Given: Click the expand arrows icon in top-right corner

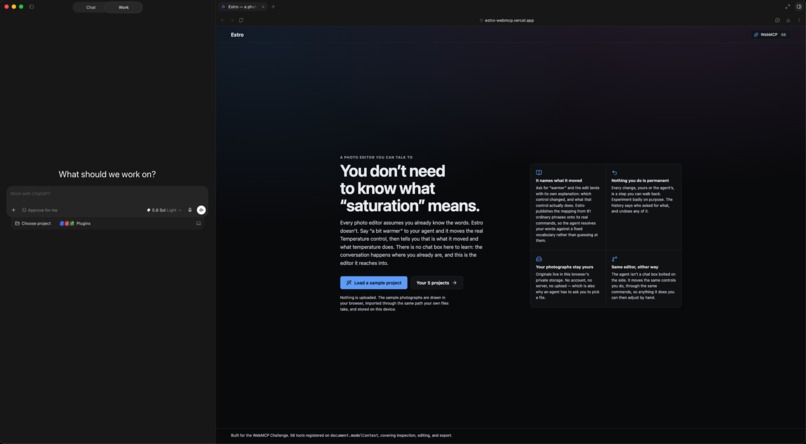Looking at the screenshot, I should [787, 7].
